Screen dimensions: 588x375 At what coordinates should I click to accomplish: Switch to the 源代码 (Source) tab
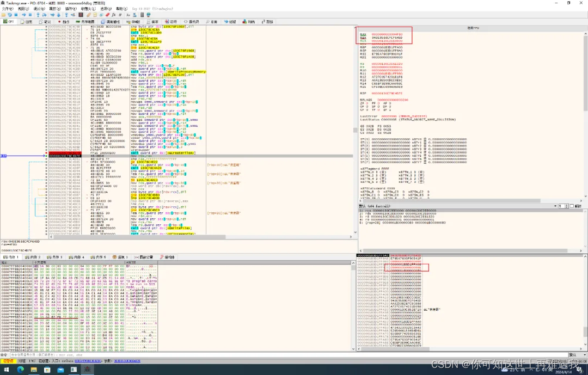pos(191,22)
